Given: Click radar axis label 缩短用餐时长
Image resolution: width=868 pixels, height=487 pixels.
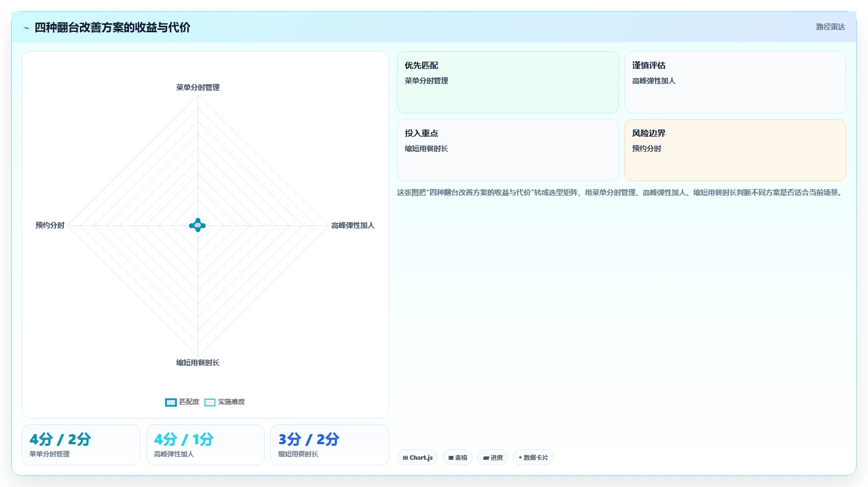Looking at the screenshot, I should (198, 362).
